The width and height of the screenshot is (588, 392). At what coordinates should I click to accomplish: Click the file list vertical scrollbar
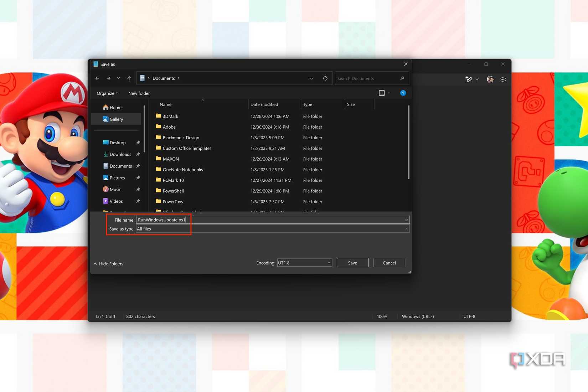pyautogui.click(x=408, y=143)
